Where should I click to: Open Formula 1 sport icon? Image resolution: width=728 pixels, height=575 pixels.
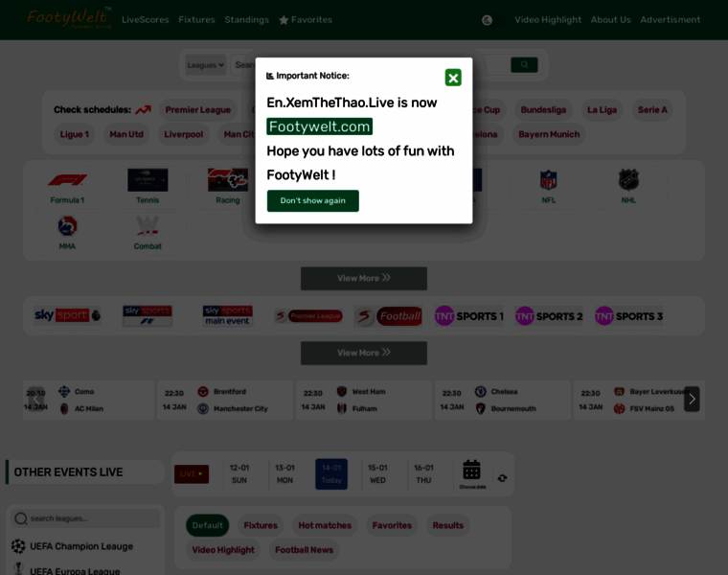click(67, 186)
